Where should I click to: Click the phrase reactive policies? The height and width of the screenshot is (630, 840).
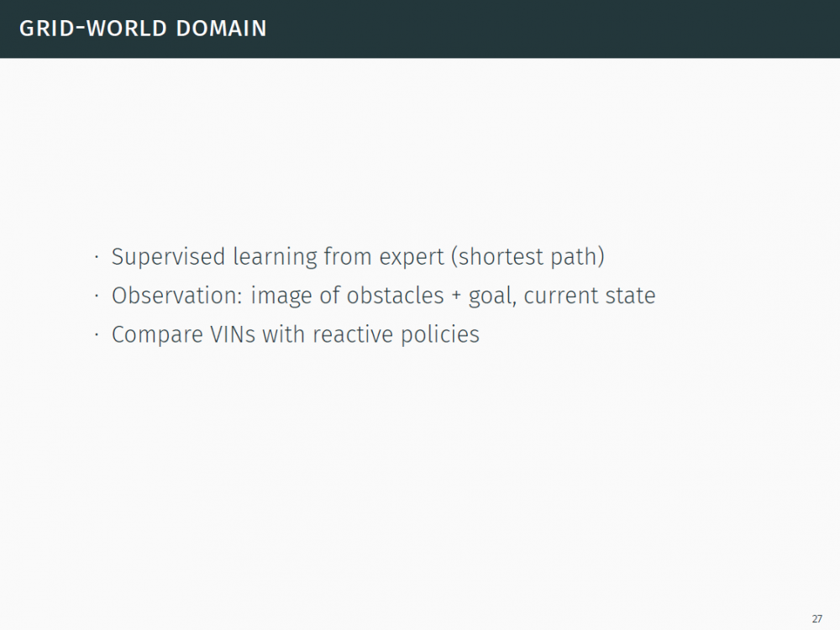point(396,334)
